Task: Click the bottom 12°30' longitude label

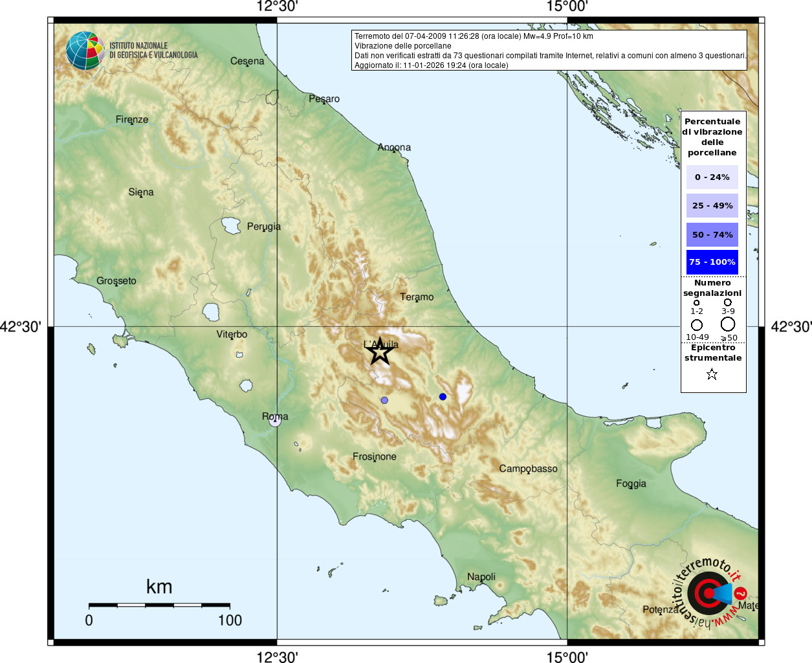Action: pos(277,657)
